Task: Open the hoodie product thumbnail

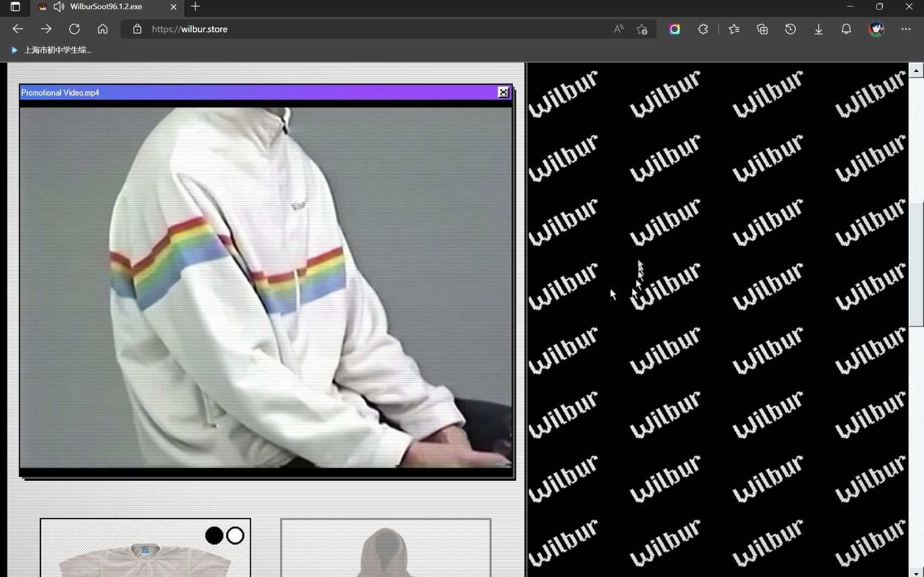Action: tap(386, 548)
